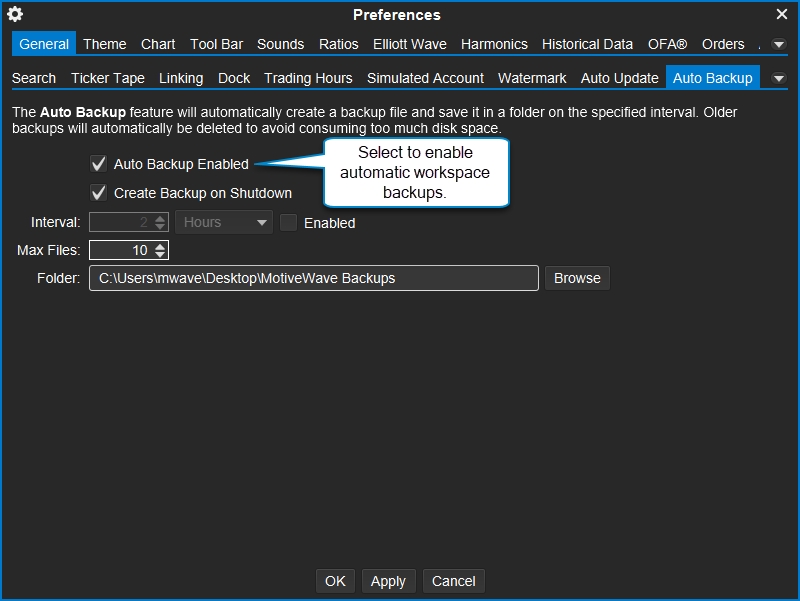Click the gear icon in title bar

coord(15,15)
